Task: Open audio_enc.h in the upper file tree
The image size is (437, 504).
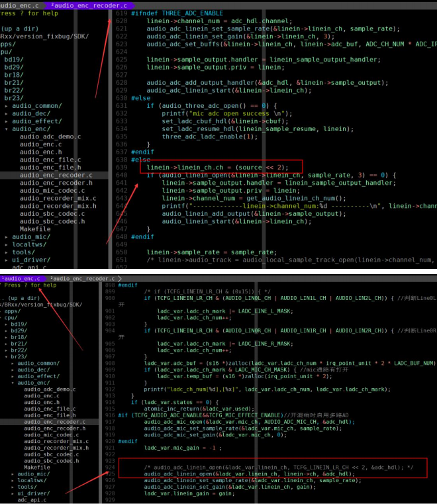Action: point(41,152)
